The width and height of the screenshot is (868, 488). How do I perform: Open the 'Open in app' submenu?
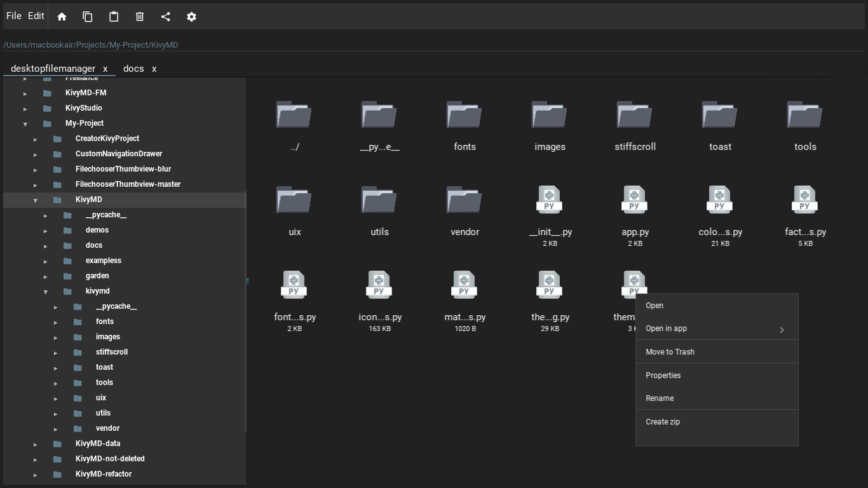pos(666,329)
